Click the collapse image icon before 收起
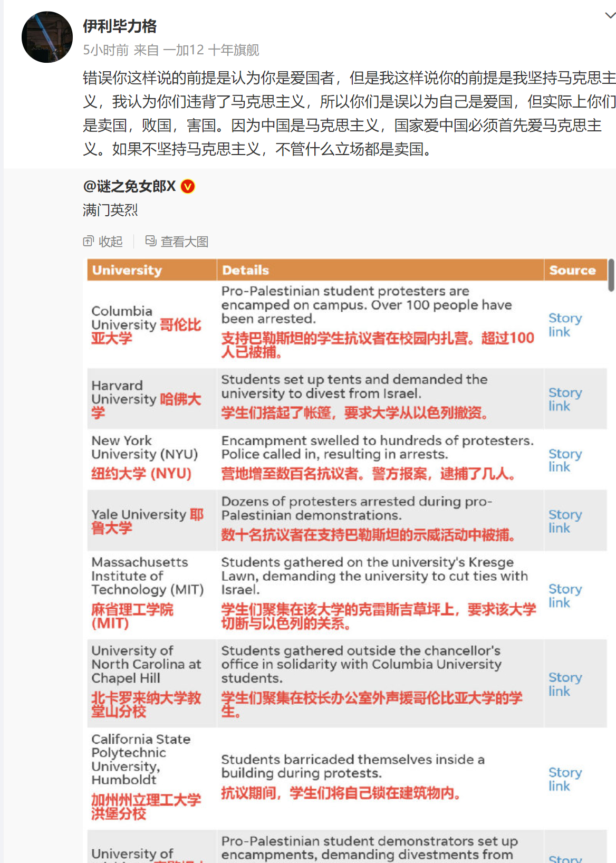 pyautogui.click(x=88, y=242)
